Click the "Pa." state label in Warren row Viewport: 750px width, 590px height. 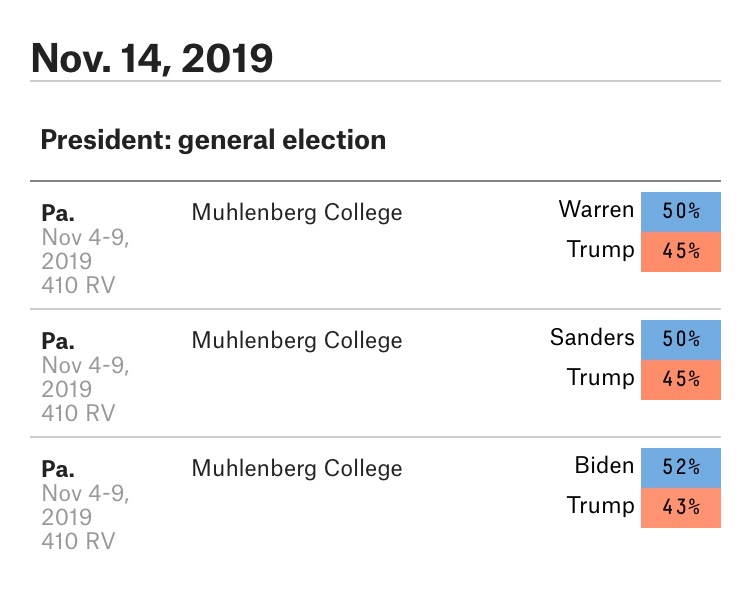[x=58, y=213]
